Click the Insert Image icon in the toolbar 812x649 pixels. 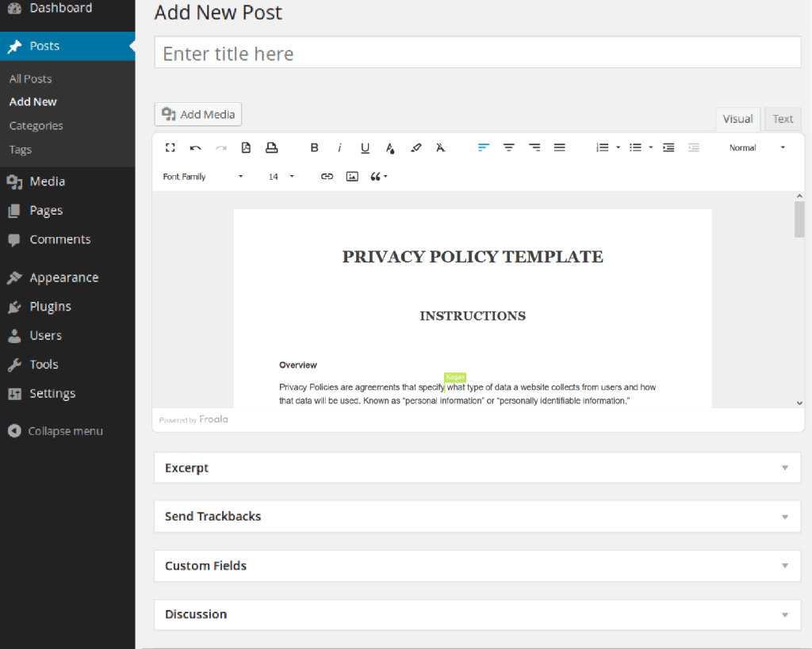pyautogui.click(x=352, y=176)
